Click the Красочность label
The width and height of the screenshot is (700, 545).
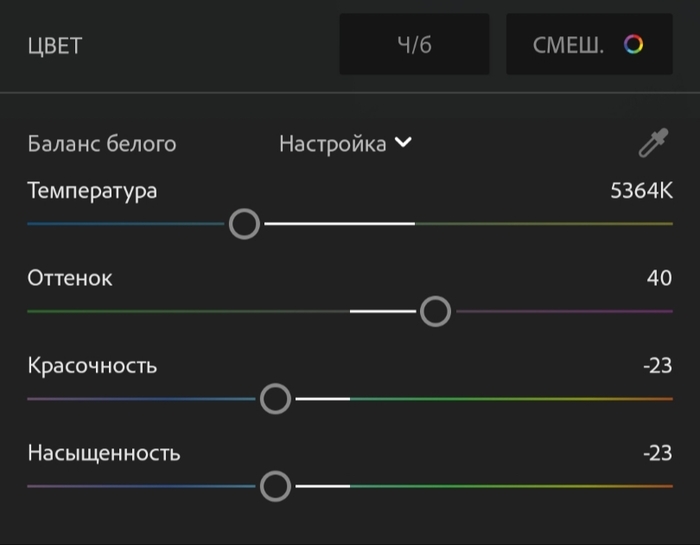point(92,365)
